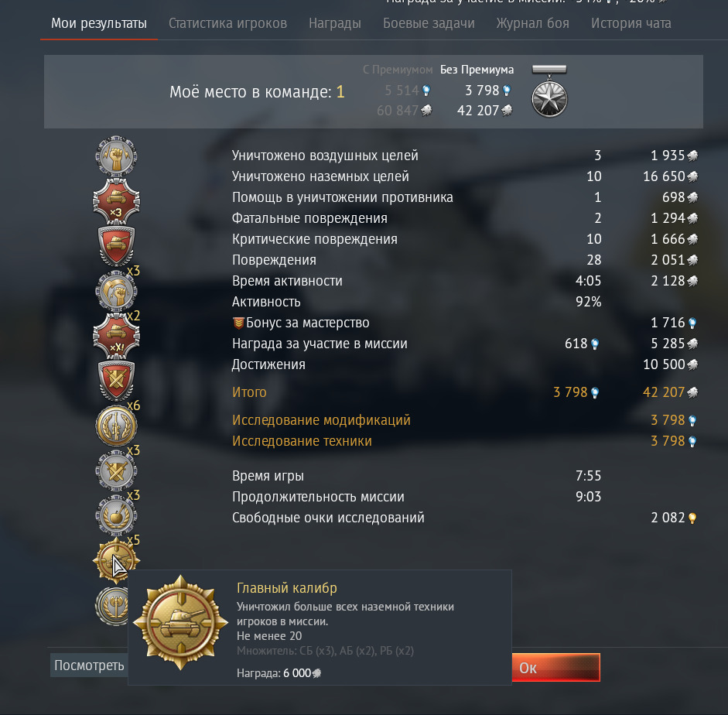Click the silver fist achievement medal at top
Viewport: 728px width, 715px height.
coord(116,156)
